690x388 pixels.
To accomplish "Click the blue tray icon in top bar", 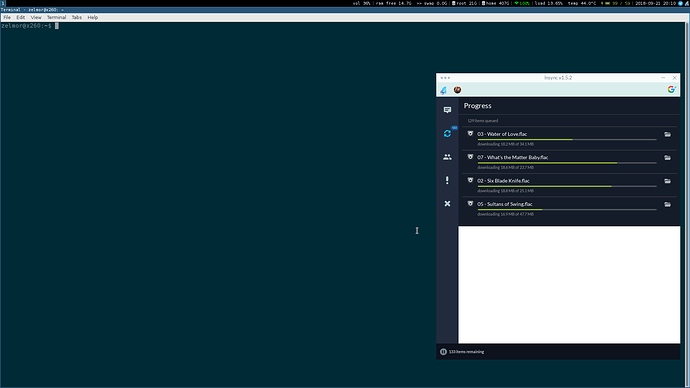I will [x=681, y=3].
